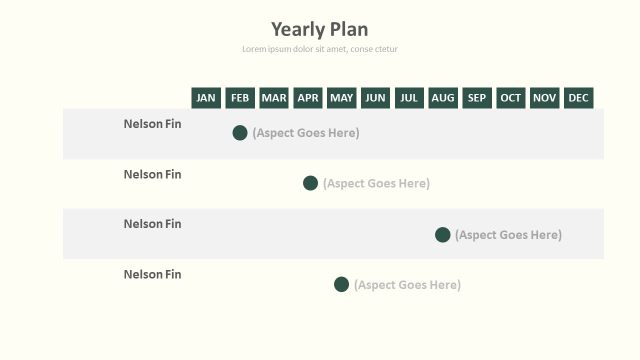
Task: Click the green dot under AUG
Action: click(442, 235)
